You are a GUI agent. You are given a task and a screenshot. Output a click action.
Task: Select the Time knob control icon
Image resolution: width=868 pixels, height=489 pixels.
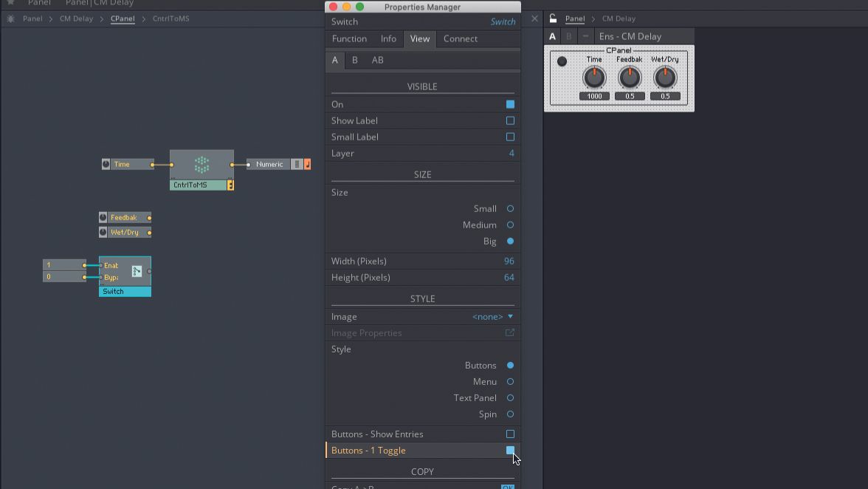pos(106,164)
